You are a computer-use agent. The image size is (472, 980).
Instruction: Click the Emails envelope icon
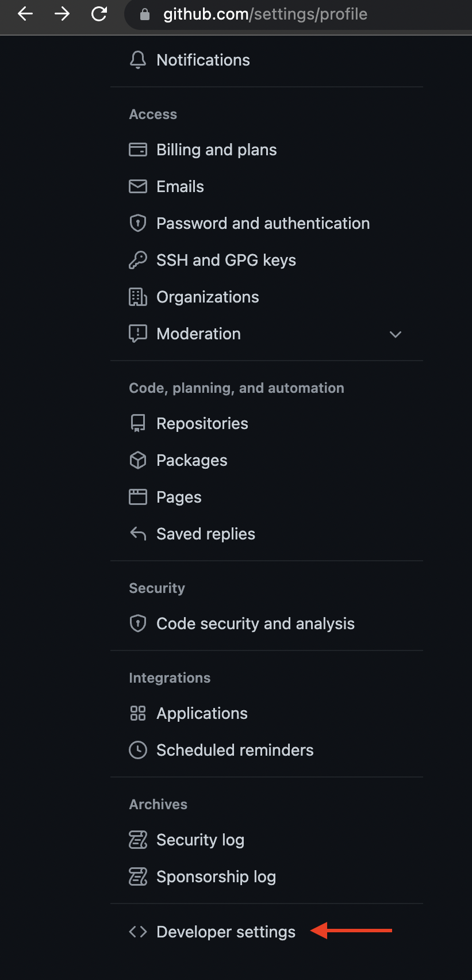tap(138, 186)
